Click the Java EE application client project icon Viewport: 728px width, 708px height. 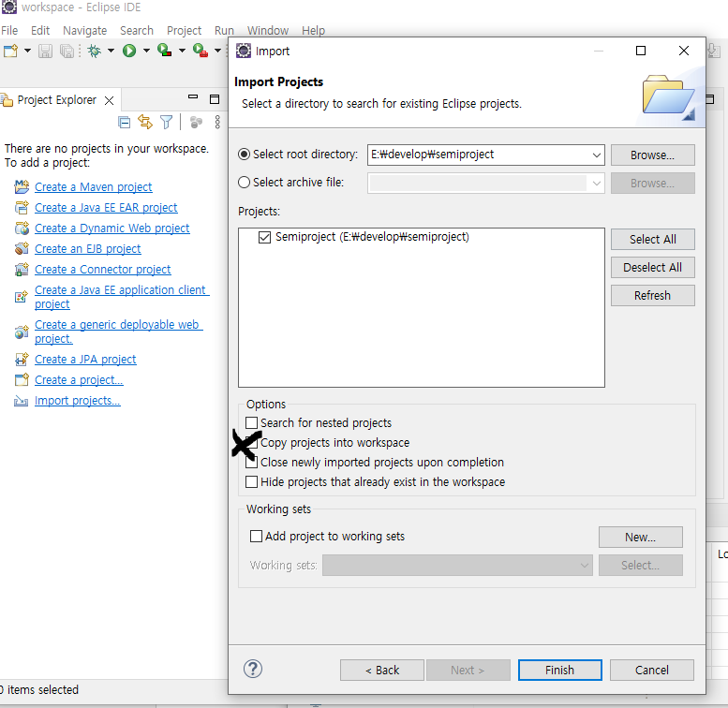click(x=22, y=297)
